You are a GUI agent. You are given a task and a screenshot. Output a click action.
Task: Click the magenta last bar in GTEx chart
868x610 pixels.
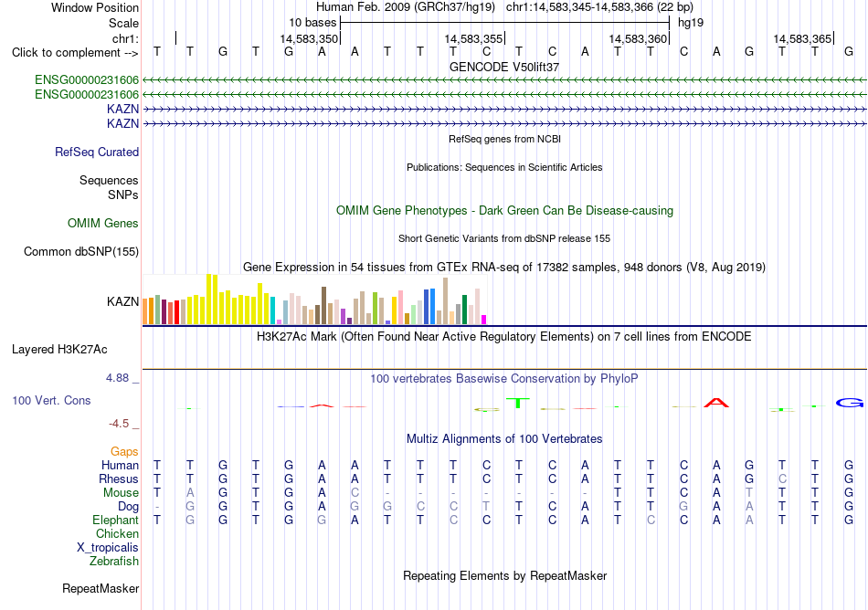coord(484,320)
